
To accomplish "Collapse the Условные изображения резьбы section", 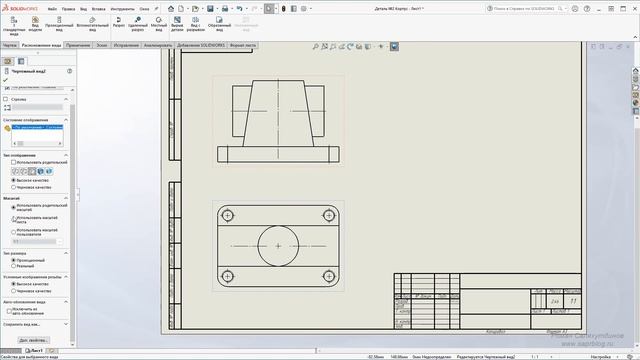I will (66, 277).
